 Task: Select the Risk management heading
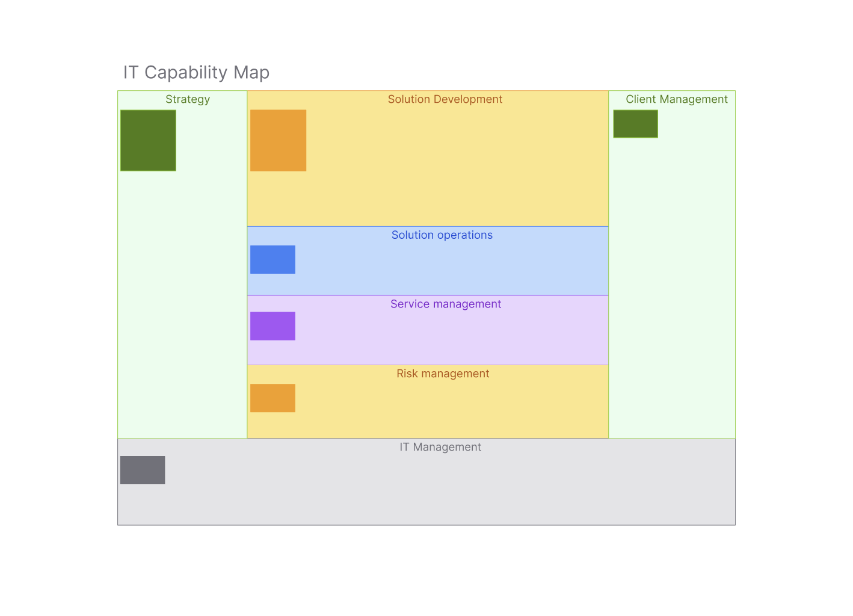point(443,374)
